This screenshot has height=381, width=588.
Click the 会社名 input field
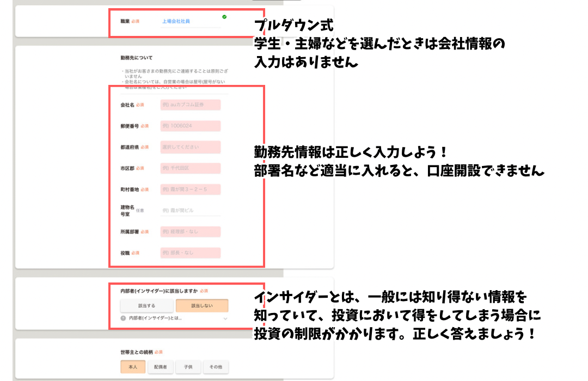point(190,105)
